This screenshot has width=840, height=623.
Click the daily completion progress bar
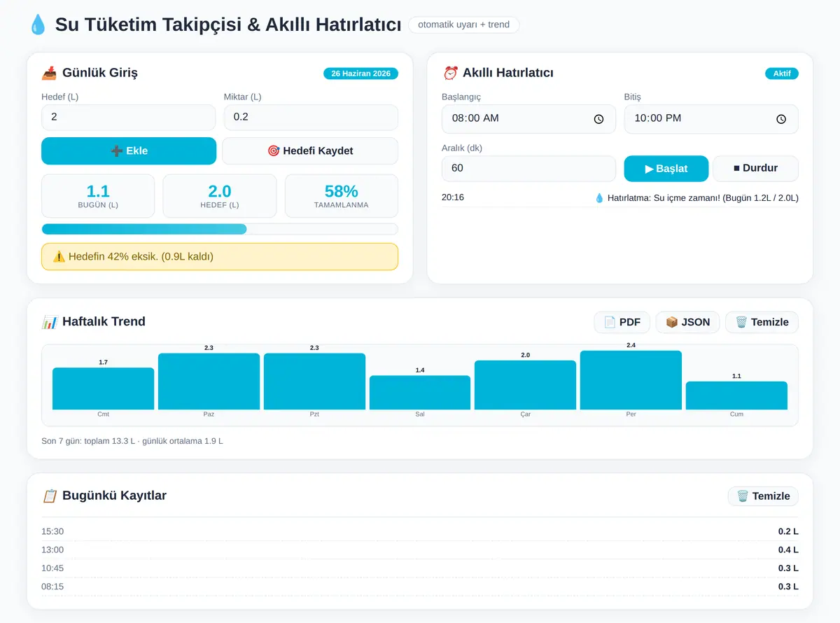pyautogui.click(x=220, y=229)
